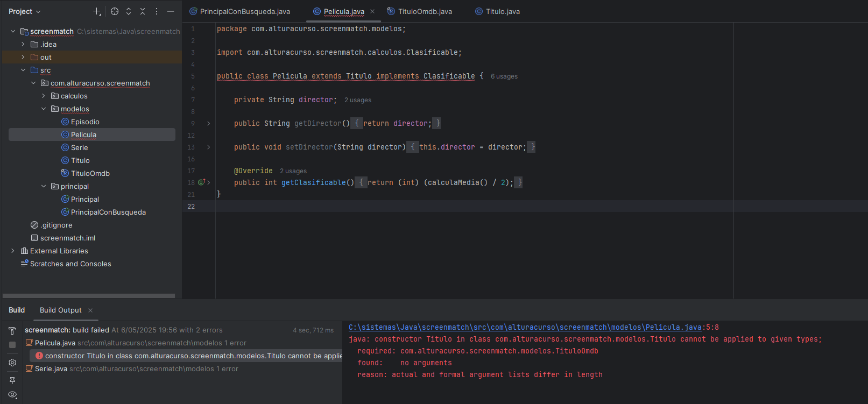Collapse the com.alturacurso.screenmatch package
The width and height of the screenshot is (868, 404).
pos(33,83)
